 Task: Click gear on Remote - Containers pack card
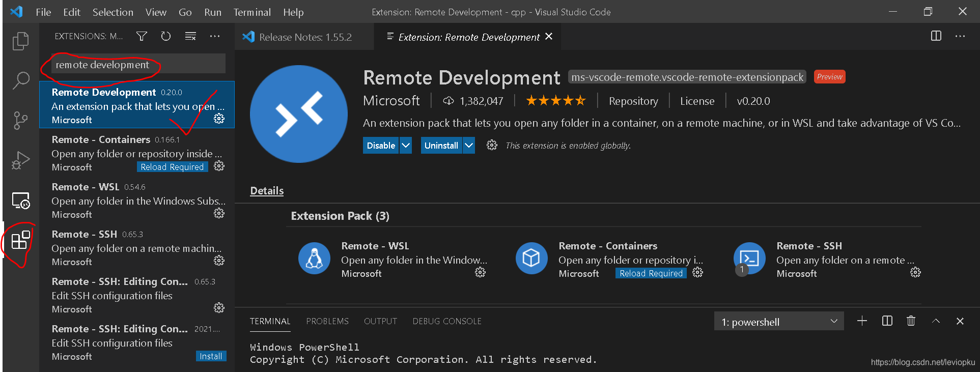click(x=697, y=273)
